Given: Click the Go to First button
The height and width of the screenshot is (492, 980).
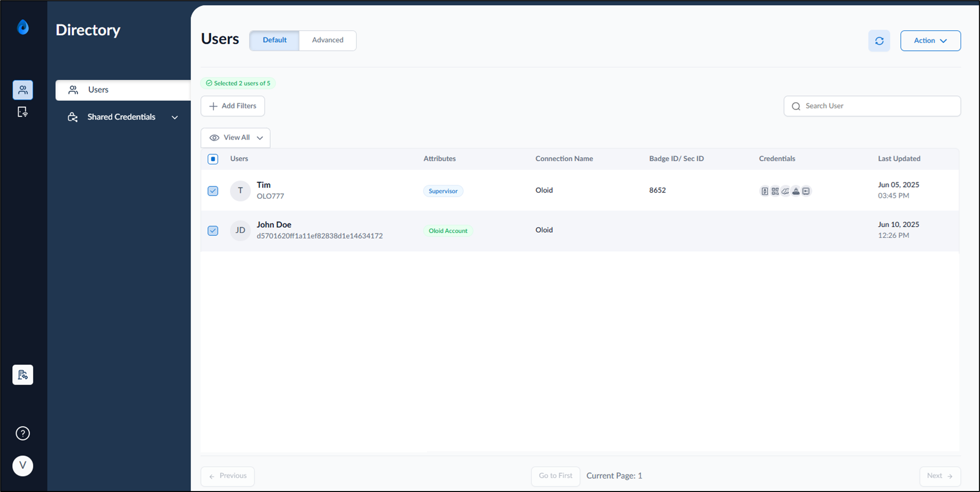Looking at the screenshot, I should point(556,476).
